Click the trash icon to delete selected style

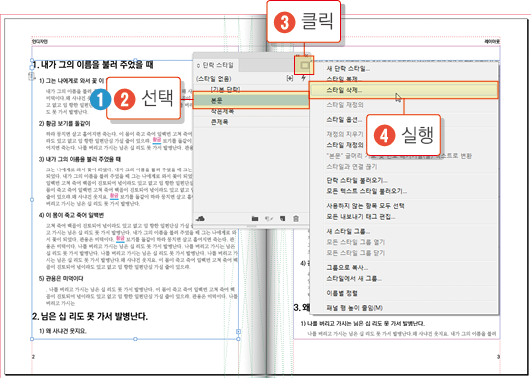click(x=296, y=219)
